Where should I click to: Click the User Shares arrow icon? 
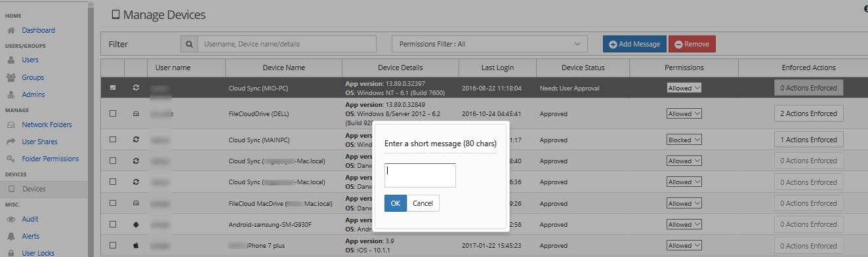(10, 142)
